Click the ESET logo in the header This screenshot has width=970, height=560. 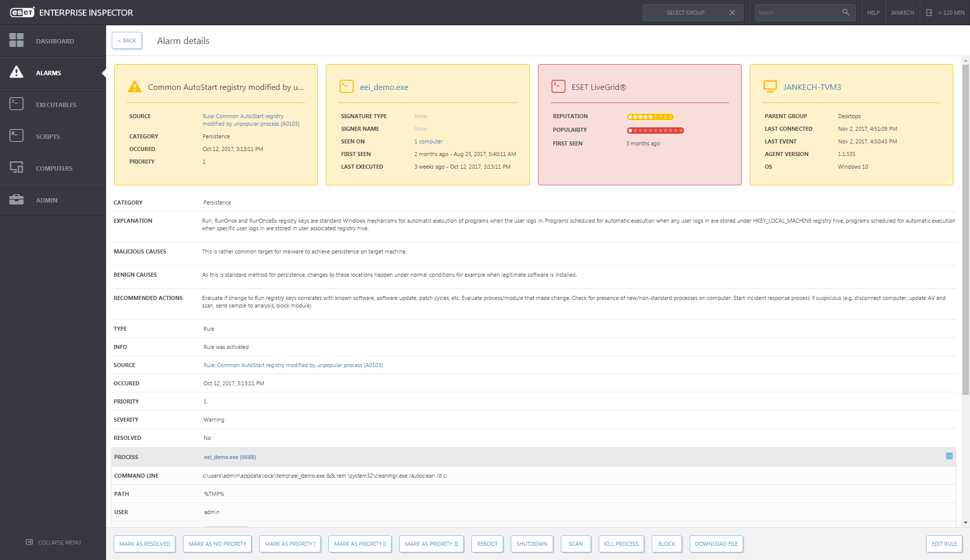22,13
